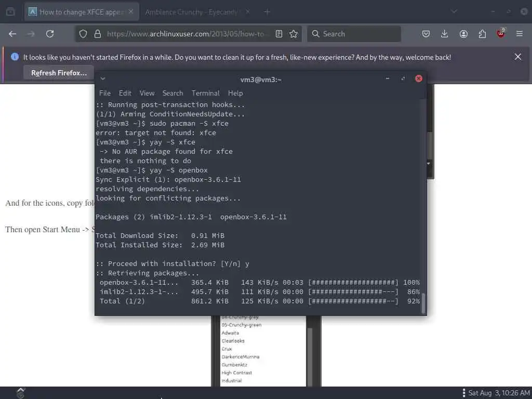Click into the Firefox Search box
Screen dimensions: 532x399
(x=354, y=34)
